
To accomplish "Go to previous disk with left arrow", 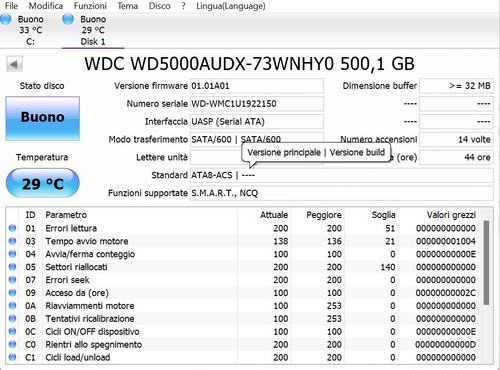I will (x=14, y=64).
